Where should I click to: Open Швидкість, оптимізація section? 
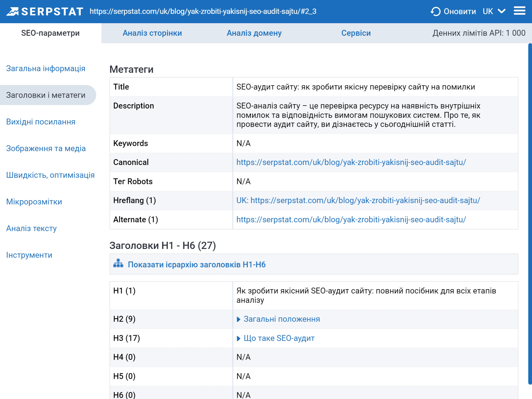click(50, 175)
